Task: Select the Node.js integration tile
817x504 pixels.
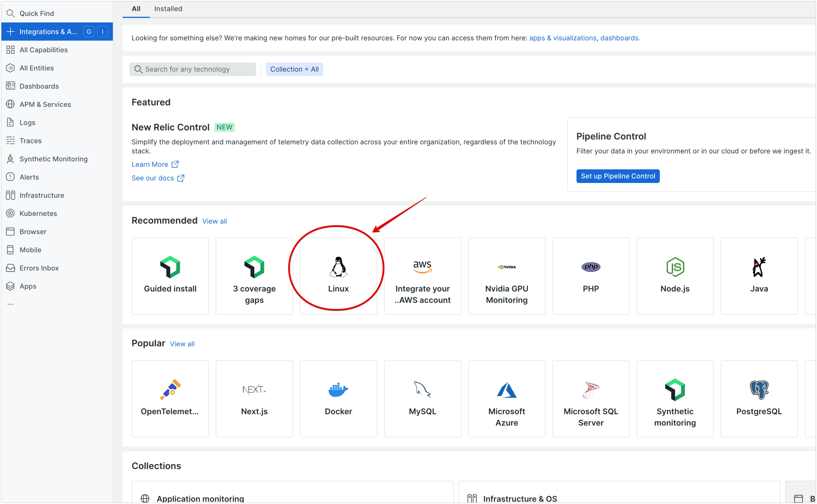Action: 675,276
